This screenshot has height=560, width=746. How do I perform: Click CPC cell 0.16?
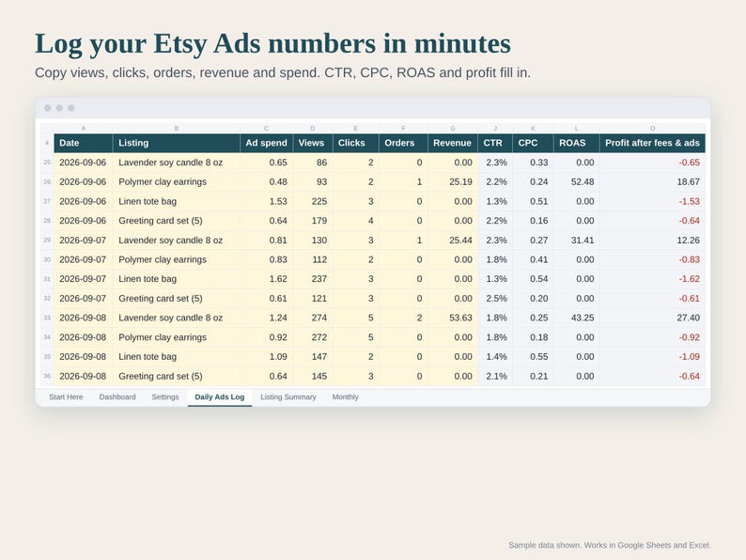click(x=533, y=221)
